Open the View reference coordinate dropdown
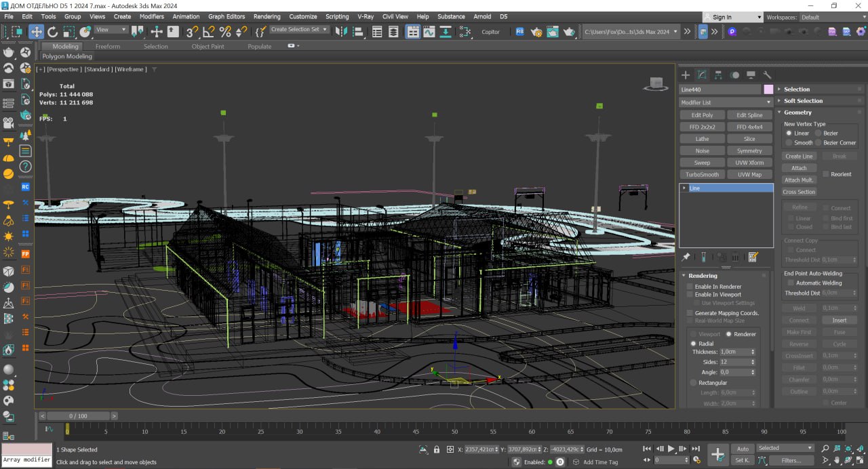The height and width of the screenshot is (469, 868). click(x=111, y=30)
